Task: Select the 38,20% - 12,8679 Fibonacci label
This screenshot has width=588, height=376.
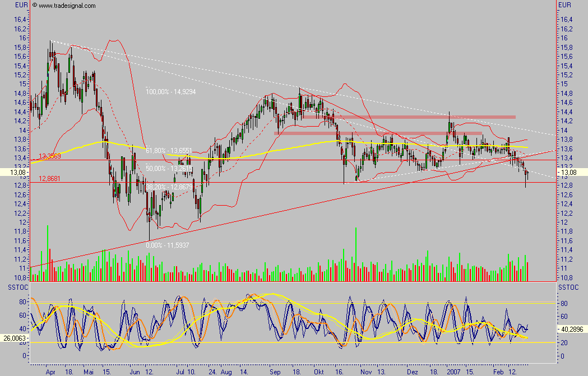Action: pyautogui.click(x=169, y=187)
